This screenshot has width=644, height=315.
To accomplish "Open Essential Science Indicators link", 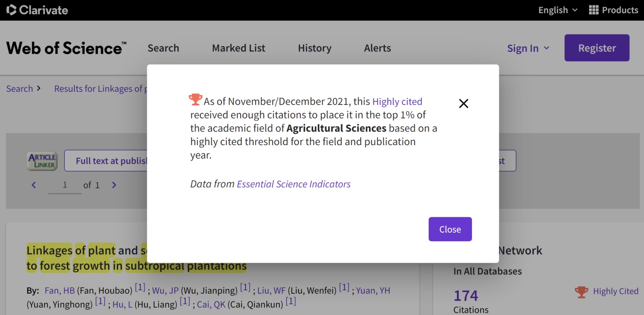I will (294, 184).
